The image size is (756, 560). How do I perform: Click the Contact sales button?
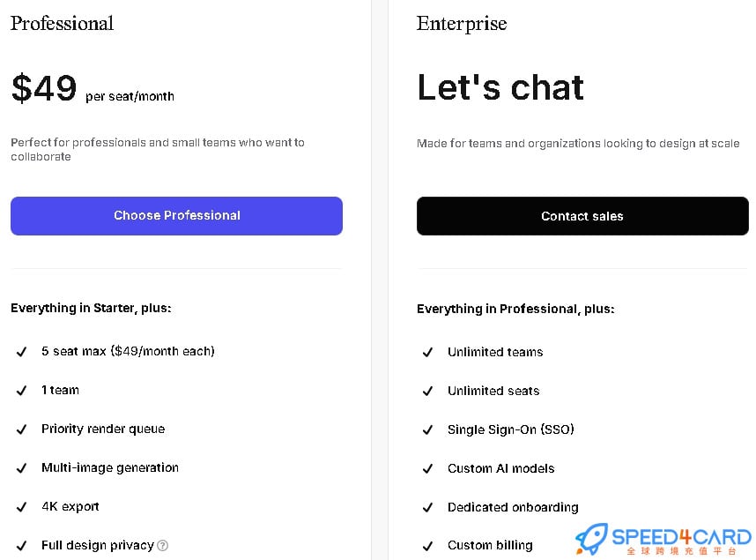(x=582, y=216)
